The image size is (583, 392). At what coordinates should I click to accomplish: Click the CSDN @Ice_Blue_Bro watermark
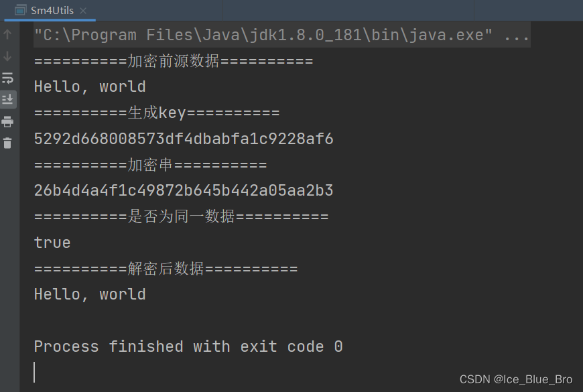[517, 379]
